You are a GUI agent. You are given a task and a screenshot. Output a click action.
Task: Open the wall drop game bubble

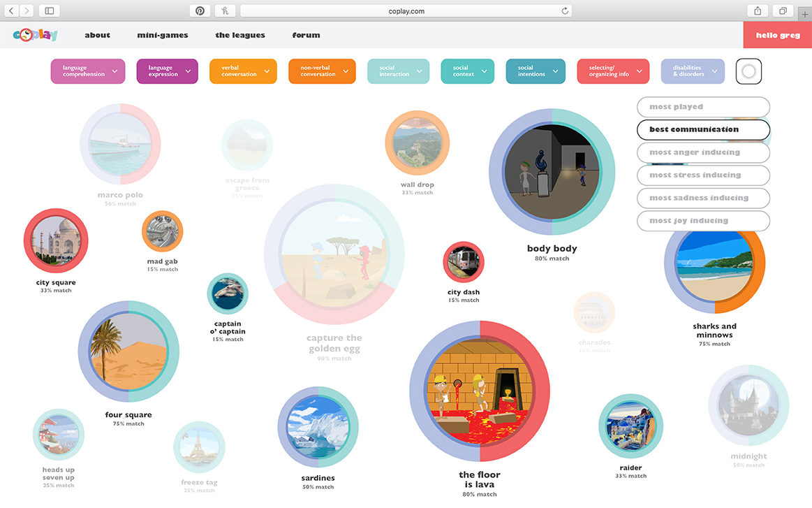click(x=418, y=143)
